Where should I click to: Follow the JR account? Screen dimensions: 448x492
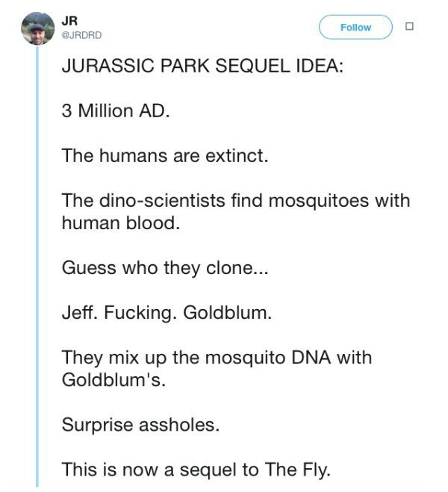pos(355,28)
